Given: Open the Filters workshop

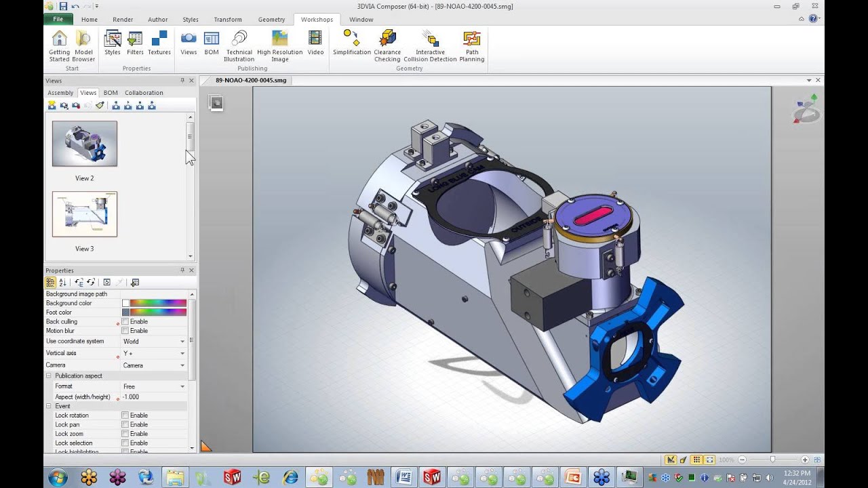Looking at the screenshot, I should click(x=135, y=43).
